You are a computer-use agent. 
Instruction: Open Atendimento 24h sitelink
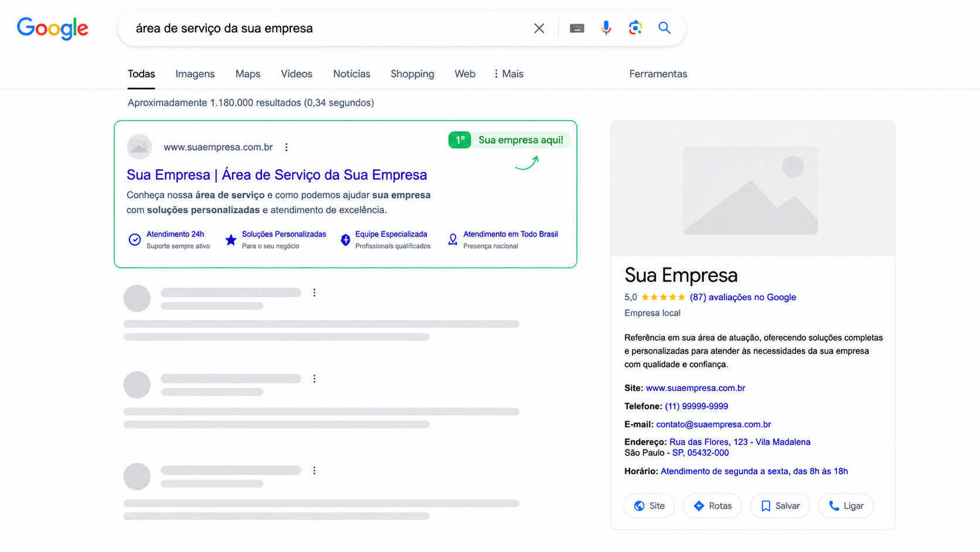click(x=175, y=234)
